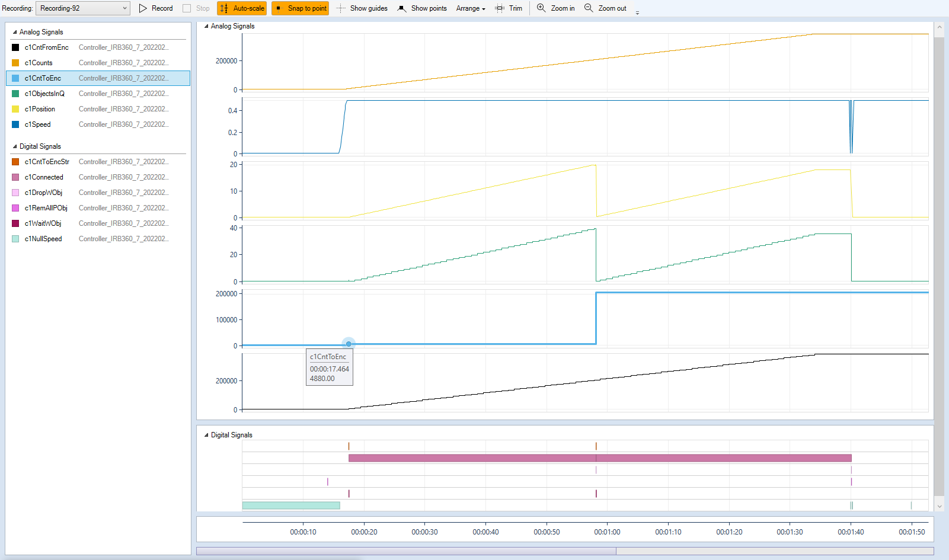Click the c1RemAllPObj color swatch
Viewport: 949px width, 560px height.
(15, 208)
